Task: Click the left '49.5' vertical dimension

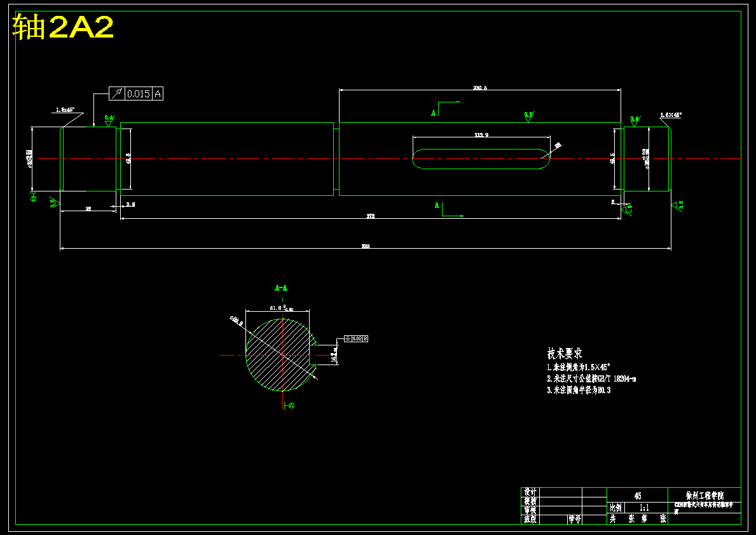Action: pyautogui.click(x=128, y=158)
